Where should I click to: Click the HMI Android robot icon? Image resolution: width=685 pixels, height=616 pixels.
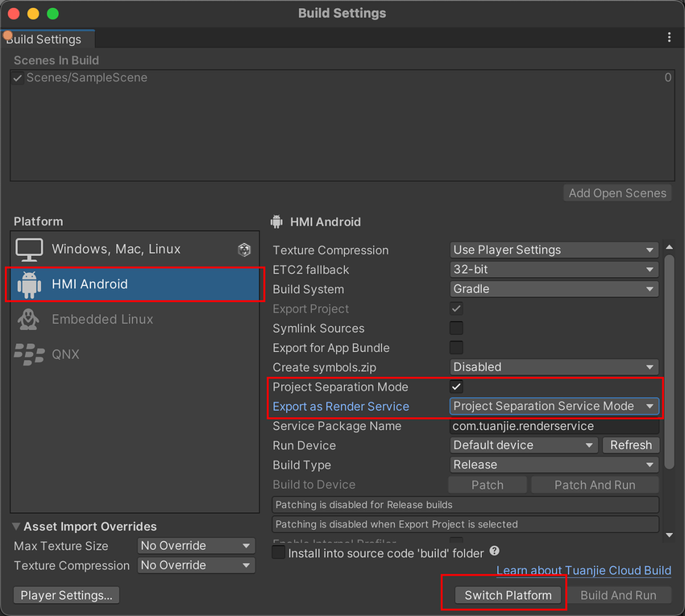[30, 284]
